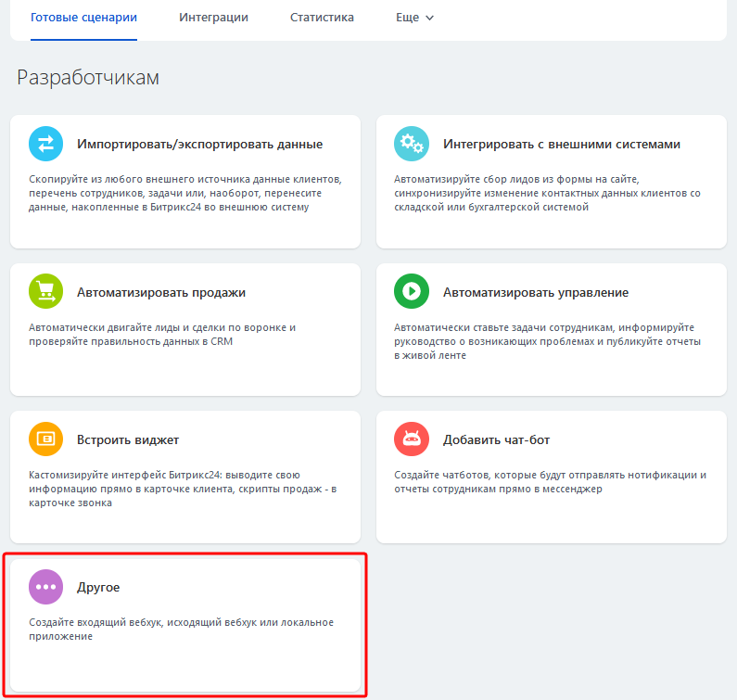737x700 pixels.
Task: Click the orange widget embed icon
Action: pos(45,439)
